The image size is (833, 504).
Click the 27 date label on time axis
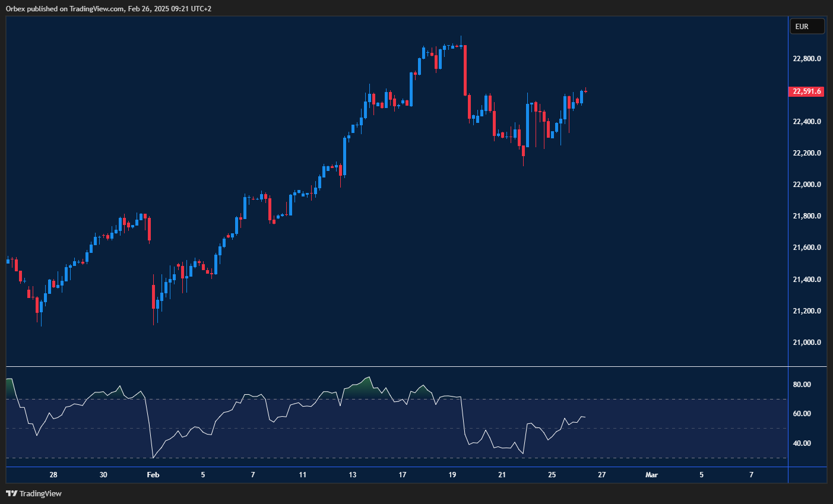point(601,475)
